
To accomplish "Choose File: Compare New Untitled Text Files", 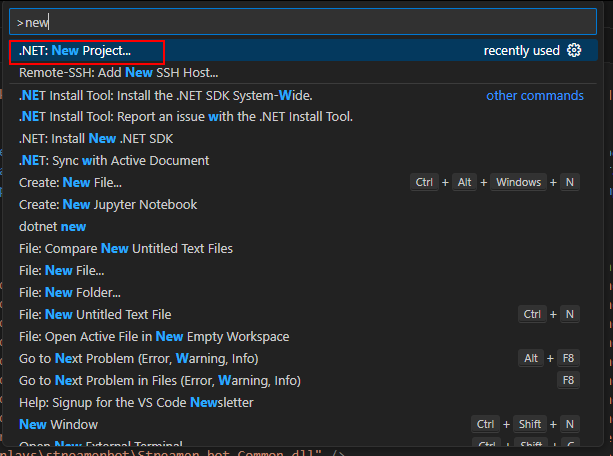I will pyautogui.click(x=123, y=249).
